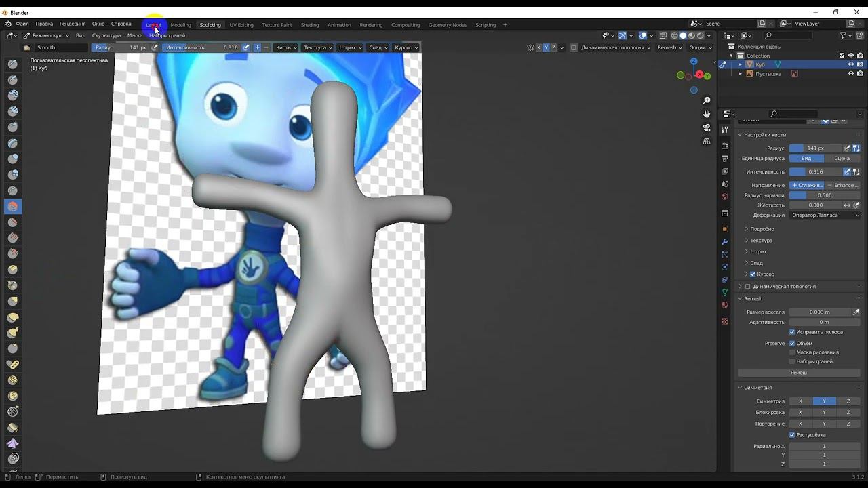Switch viewport shading to rendered mode
This screenshot has width=868, height=488.
click(x=701, y=35)
